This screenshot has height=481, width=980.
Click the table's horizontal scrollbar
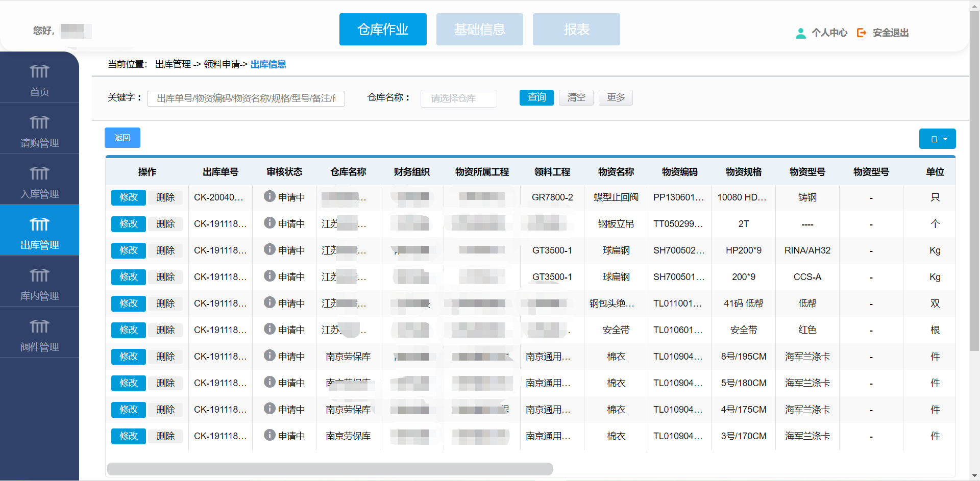tap(330, 469)
